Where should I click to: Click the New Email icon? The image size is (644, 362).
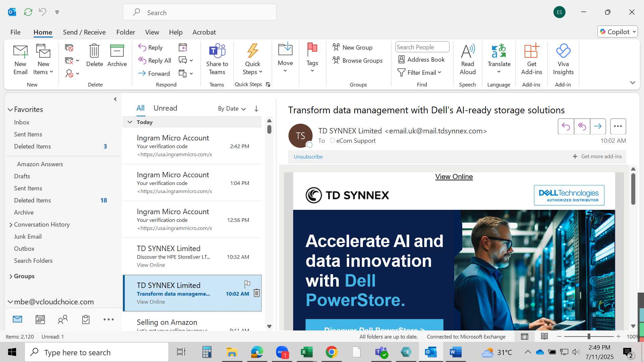click(x=20, y=60)
